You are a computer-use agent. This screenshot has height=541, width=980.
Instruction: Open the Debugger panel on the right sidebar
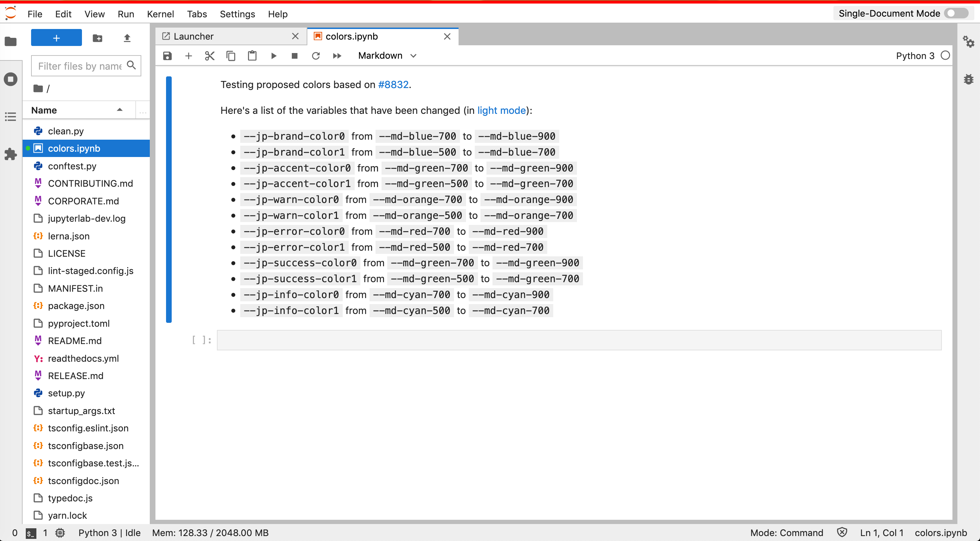(x=969, y=79)
